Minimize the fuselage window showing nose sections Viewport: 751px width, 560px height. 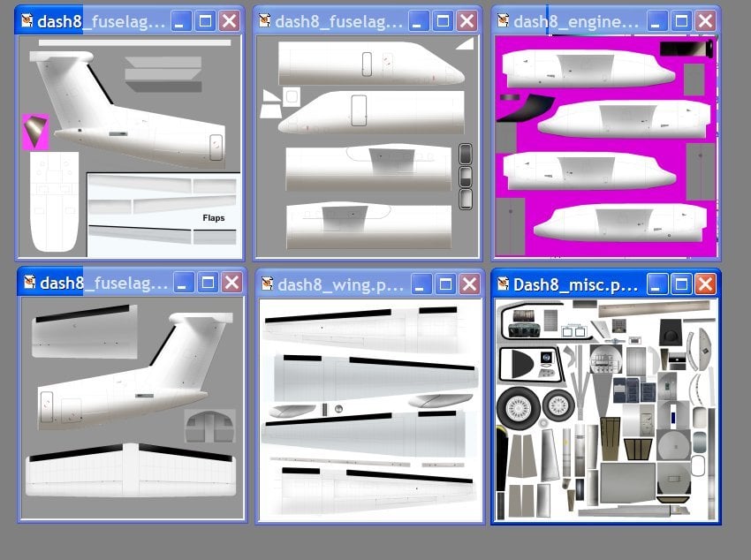419,21
